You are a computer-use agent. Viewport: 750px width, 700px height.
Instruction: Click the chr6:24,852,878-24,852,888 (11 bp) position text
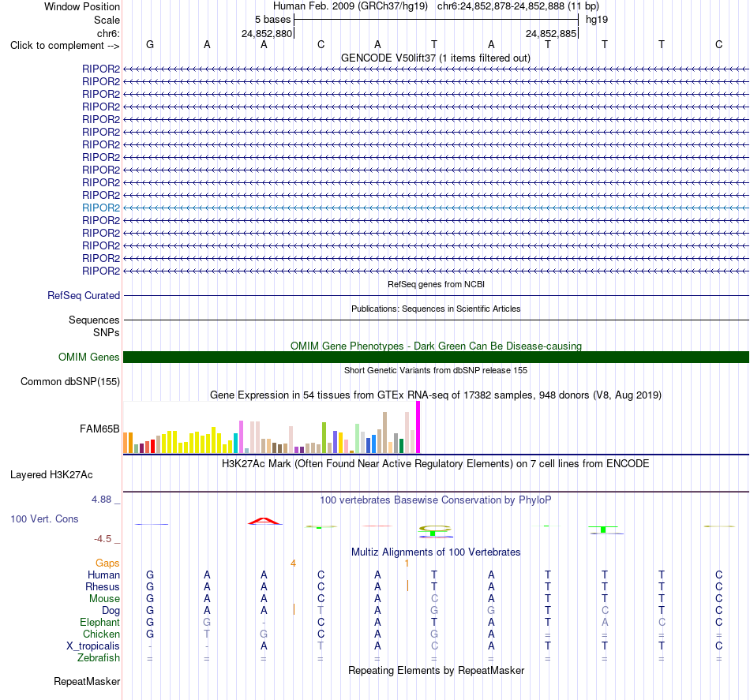point(518,6)
